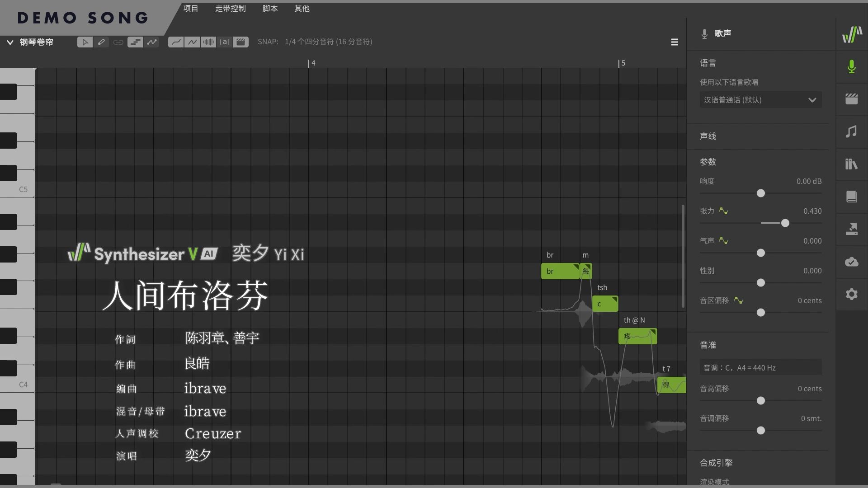Screen dimensions: 868x488
Task: Toggle pitch deviation zigzag display
Action: (x=192, y=42)
